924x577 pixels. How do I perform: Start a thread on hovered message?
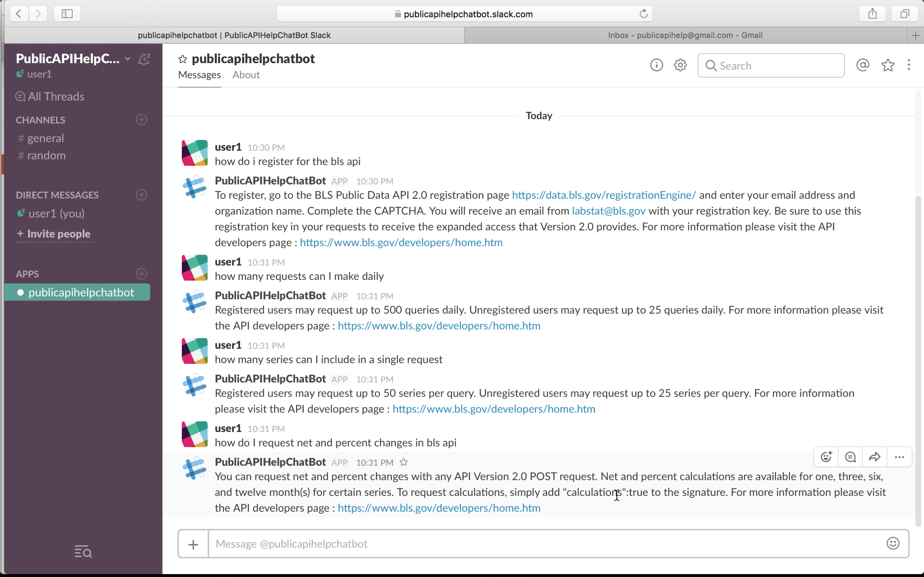[x=850, y=457]
